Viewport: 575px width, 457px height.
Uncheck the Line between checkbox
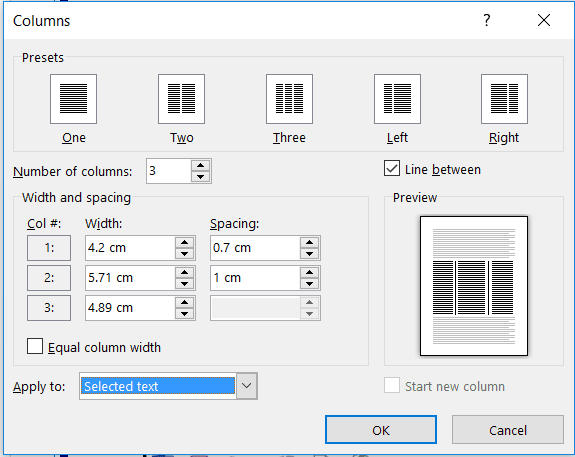[x=392, y=168]
